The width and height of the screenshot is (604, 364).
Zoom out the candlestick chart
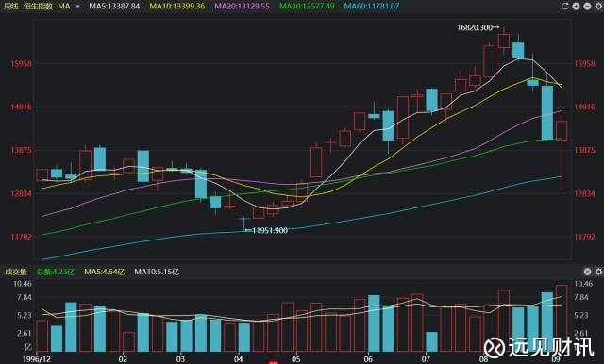587,7
